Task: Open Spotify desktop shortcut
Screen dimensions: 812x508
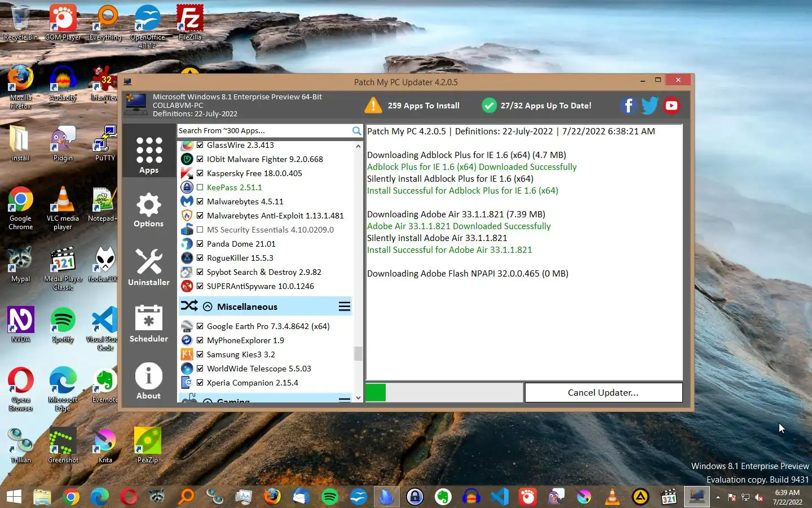Action: (63, 325)
